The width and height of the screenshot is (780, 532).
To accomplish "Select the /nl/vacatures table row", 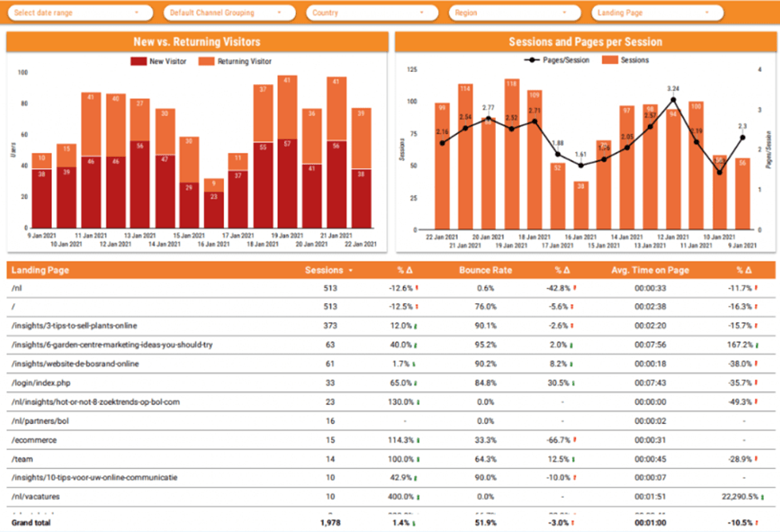I will point(391,497).
